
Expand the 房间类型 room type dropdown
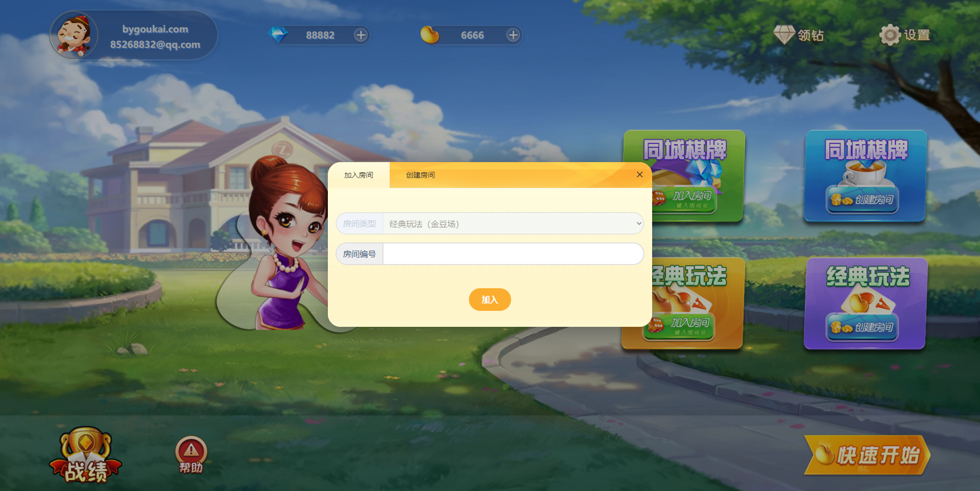point(513,224)
